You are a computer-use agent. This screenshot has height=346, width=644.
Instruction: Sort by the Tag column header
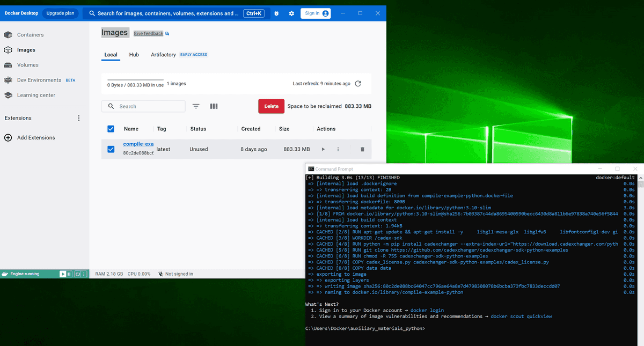162,129
